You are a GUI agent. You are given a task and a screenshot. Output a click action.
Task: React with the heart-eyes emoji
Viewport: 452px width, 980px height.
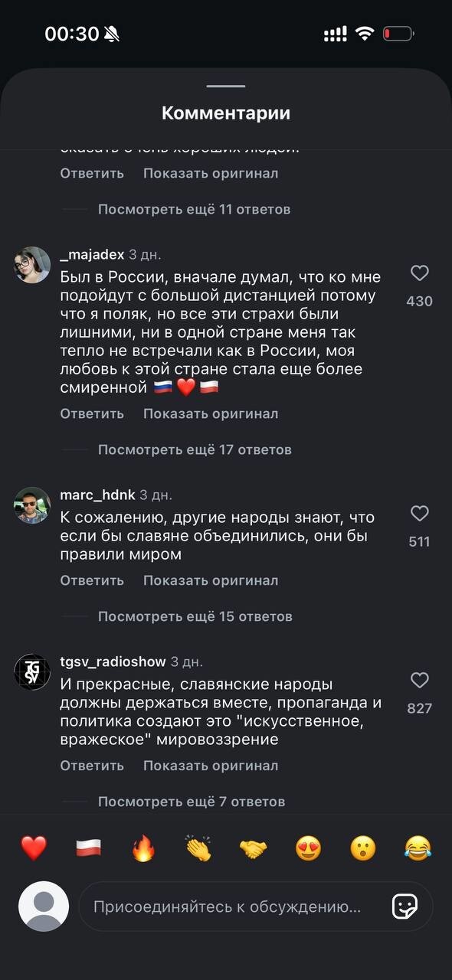point(308,847)
